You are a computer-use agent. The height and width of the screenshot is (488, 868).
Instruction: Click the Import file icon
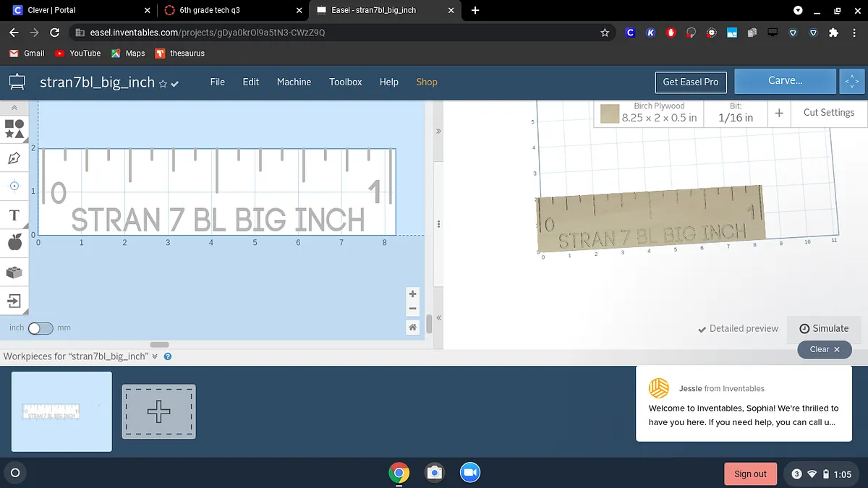tap(14, 301)
